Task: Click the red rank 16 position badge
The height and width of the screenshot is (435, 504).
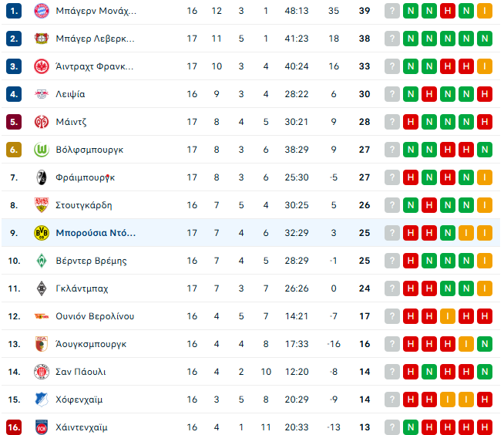Action: [x=14, y=427]
